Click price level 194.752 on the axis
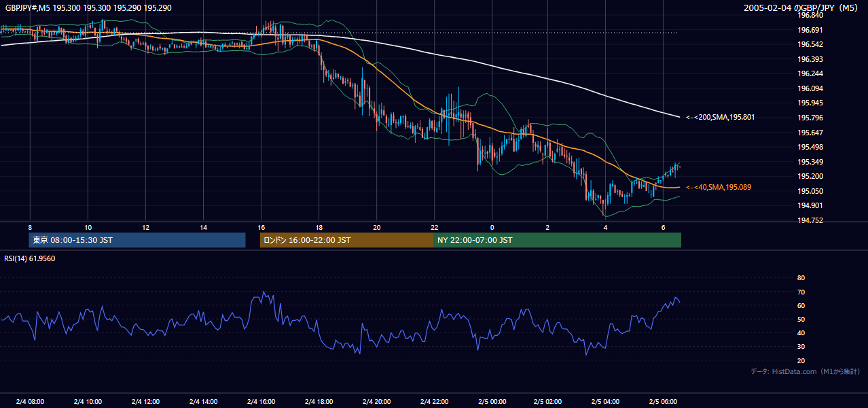 [x=810, y=220]
